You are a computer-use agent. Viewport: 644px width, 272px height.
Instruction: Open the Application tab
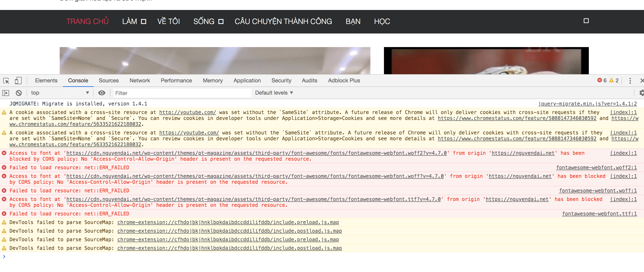pos(247,81)
